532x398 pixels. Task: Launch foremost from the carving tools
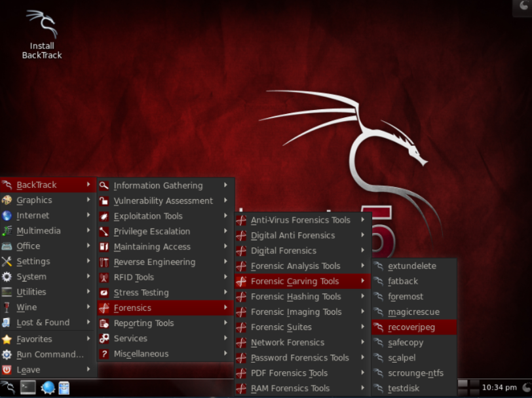pos(414,297)
